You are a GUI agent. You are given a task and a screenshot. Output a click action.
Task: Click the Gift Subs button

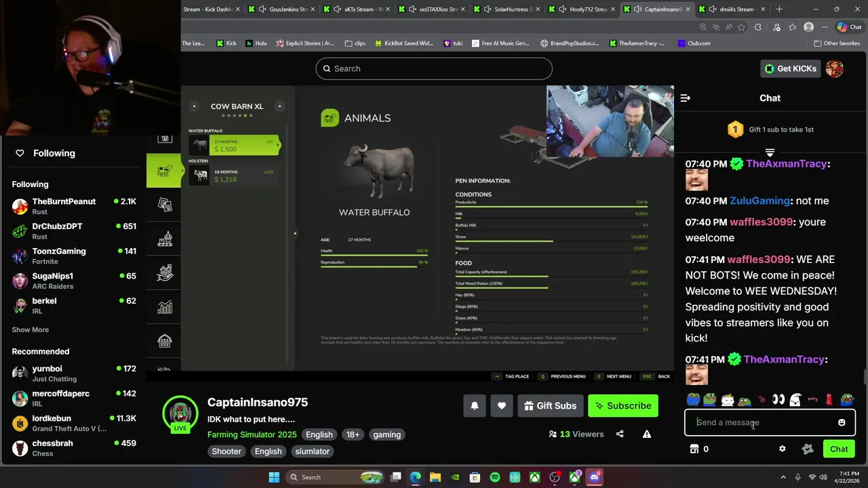tap(551, 406)
